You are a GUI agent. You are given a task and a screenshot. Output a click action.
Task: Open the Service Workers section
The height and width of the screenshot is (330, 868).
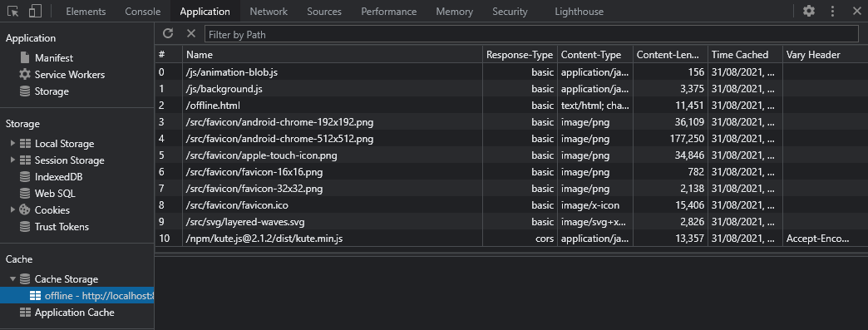(x=69, y=75)
